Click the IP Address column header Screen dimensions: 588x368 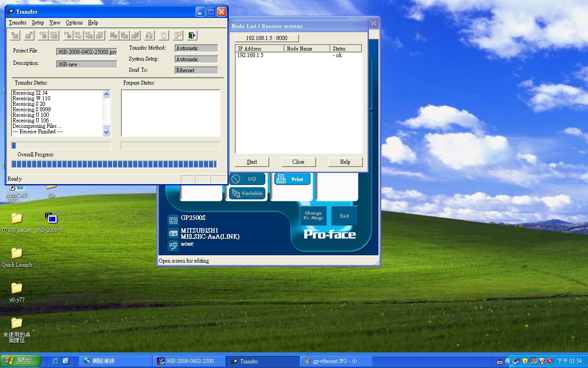[259, 48]
